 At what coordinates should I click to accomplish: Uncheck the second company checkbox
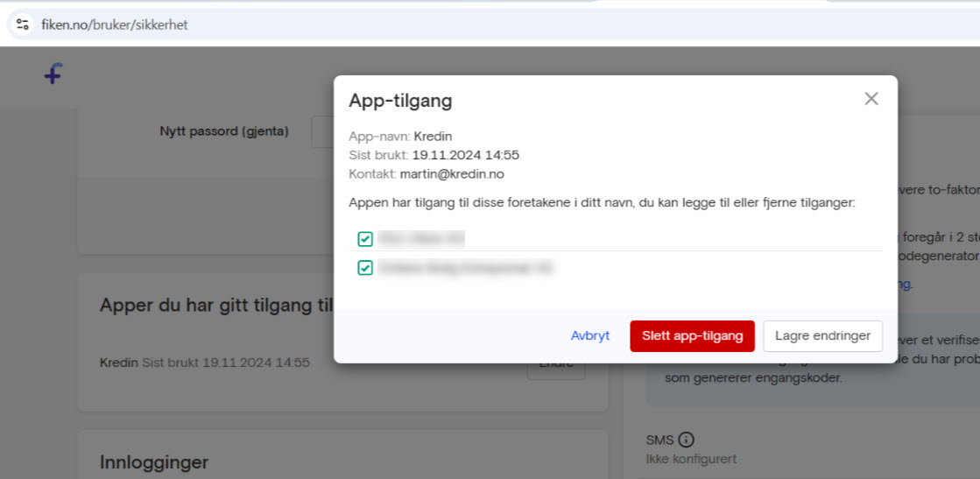point(365,268)
